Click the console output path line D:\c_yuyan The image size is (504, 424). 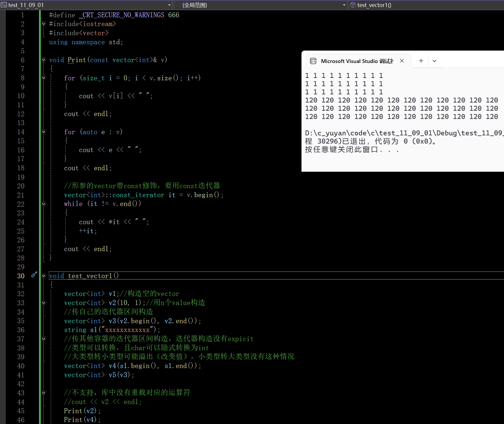point(404,133)
